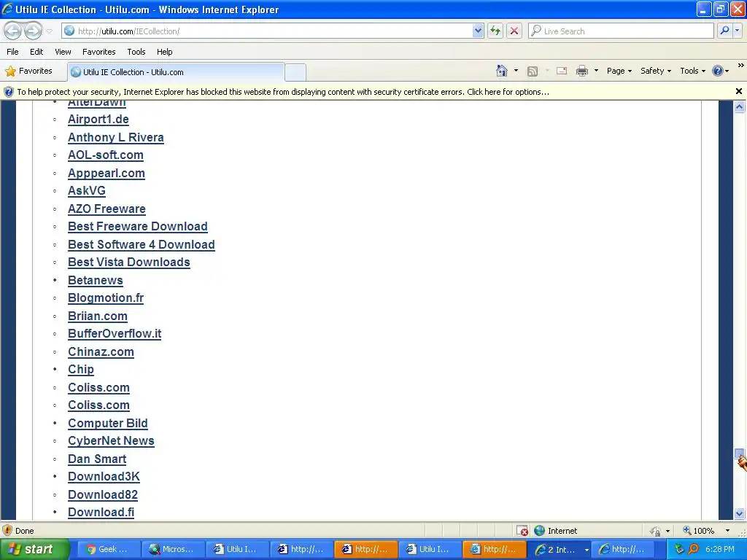Open the Anthony L Rivera link
This screenshot has width=747, height=560.
pyautogui.click(x=116, y=137)
